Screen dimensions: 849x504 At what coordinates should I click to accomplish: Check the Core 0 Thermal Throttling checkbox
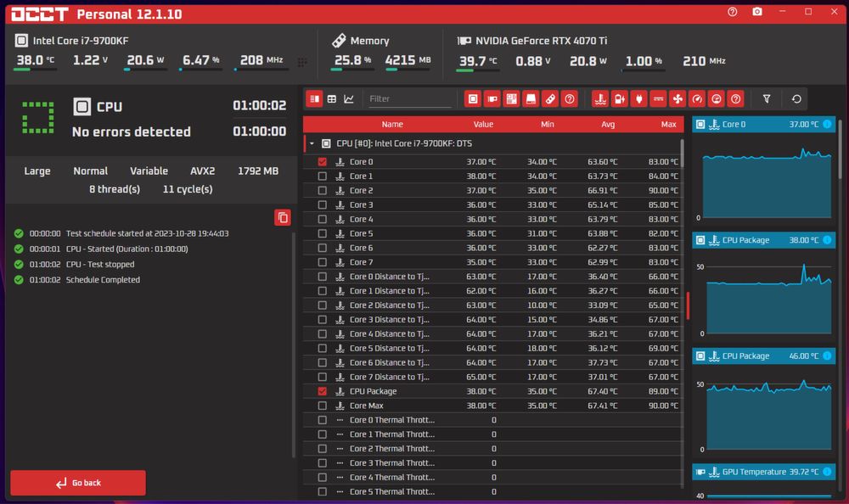[322, 420]
